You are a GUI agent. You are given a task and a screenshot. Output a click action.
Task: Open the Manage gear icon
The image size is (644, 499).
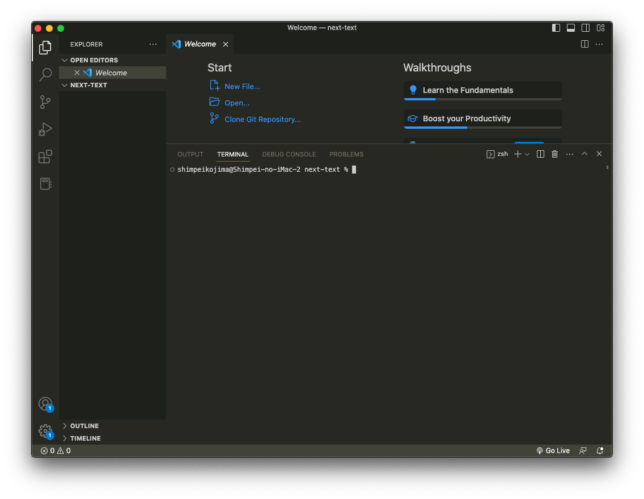tap(45, 431)
